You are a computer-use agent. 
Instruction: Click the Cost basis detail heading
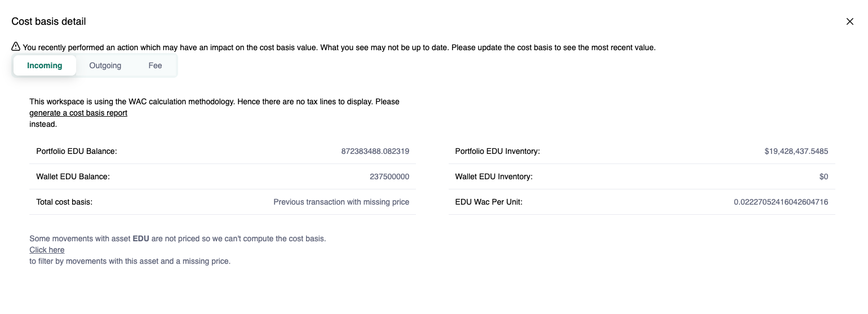pos(48,21)
